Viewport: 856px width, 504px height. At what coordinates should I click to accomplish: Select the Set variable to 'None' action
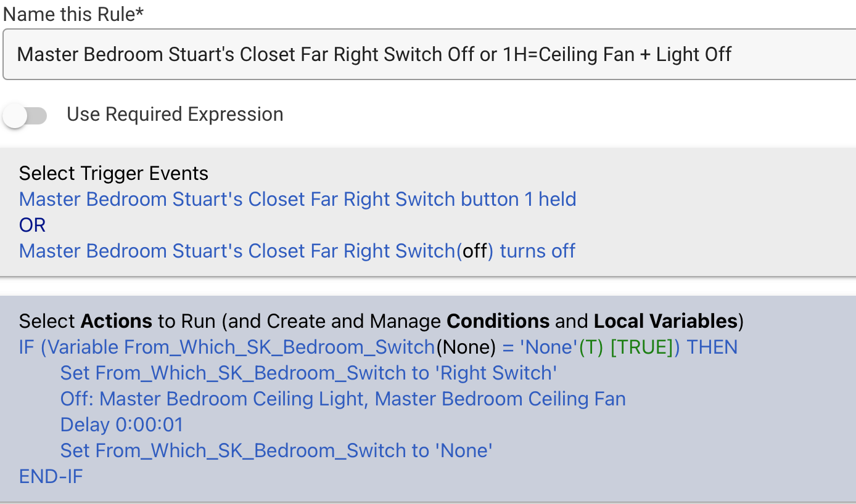[x=276, y=450]
